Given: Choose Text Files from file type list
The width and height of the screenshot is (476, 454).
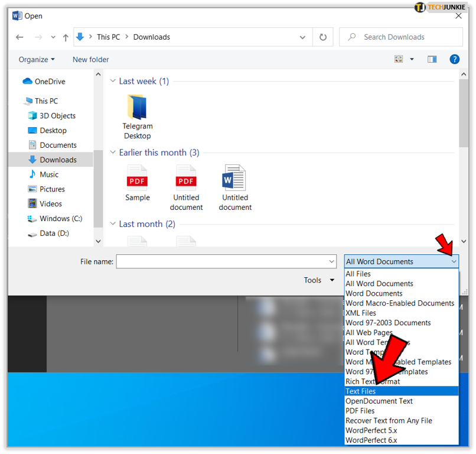Looking at the screenshot, I should 361,391.
